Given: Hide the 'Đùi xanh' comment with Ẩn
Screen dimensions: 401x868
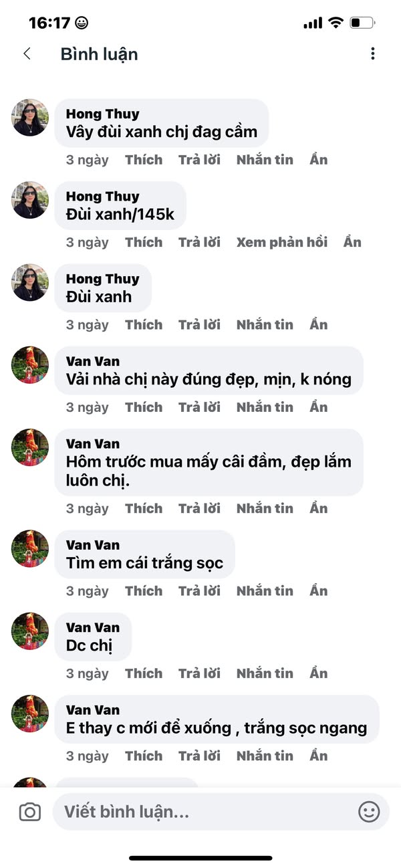Looking at the screenshot, I should pyautogui.click(x=318, y=324).
